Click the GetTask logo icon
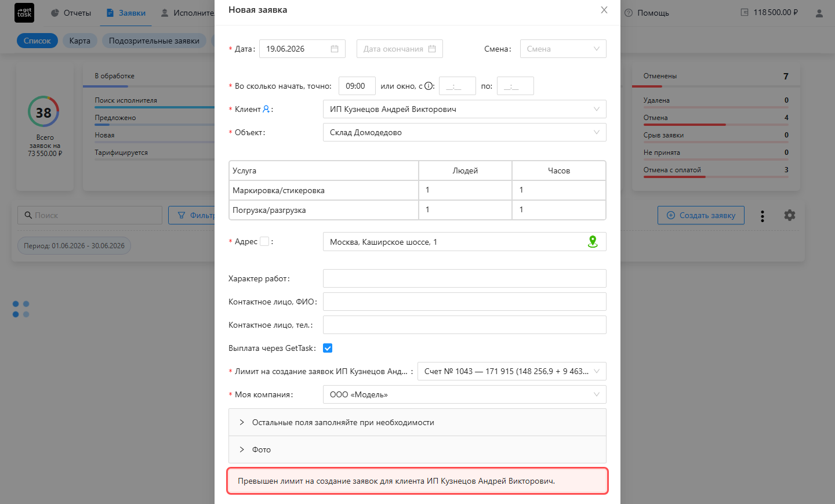The width and height of the screenshot is (835, 504). (x=24, y=13)
